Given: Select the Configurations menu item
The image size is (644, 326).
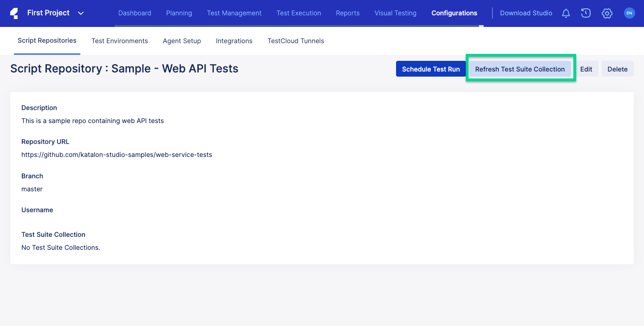Looking at the screenshot, I should [454, 13].
